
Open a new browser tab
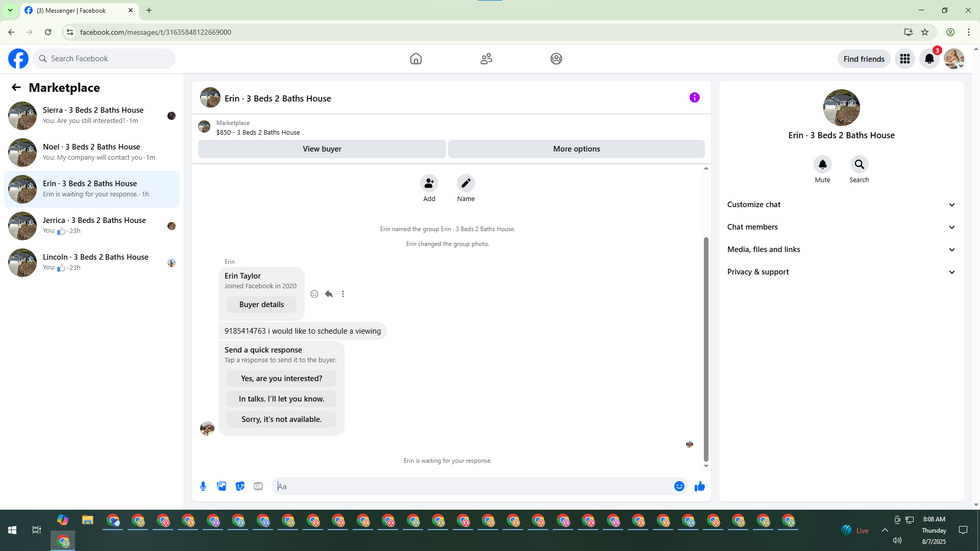click(x=149, y=10)
